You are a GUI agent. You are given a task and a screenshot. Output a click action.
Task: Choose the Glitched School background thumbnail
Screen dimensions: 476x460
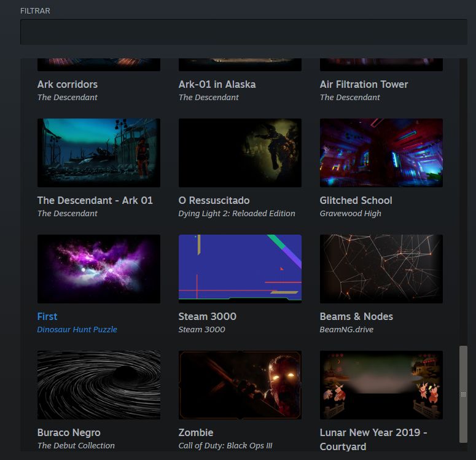tap(381, 153)
